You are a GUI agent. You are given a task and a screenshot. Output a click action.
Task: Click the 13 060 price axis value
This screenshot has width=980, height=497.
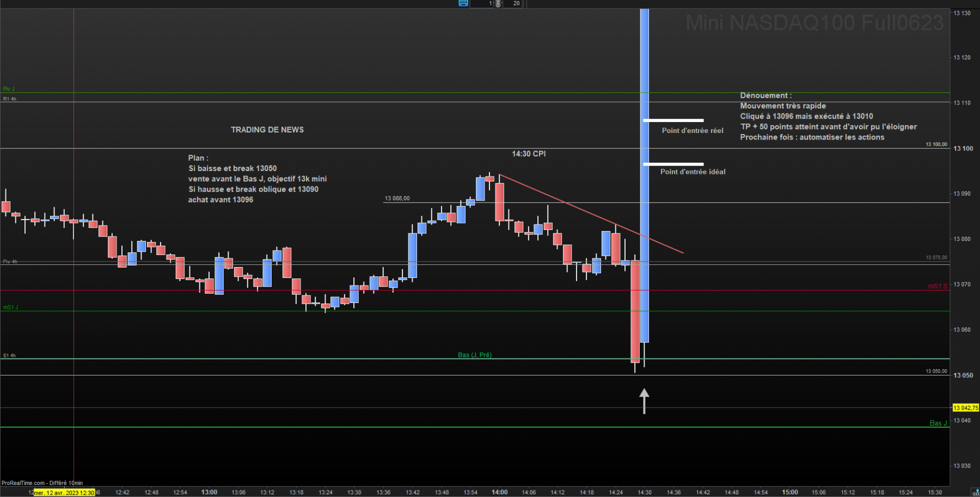click(962, 330)
